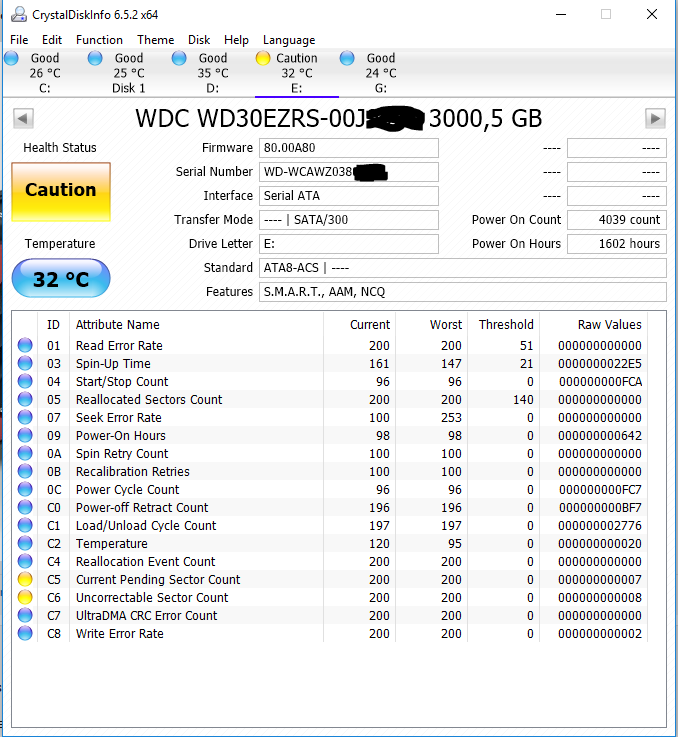Click the status icon for Write Error Rate
This screenshot has width=678, height=737.
click(25, 634)
